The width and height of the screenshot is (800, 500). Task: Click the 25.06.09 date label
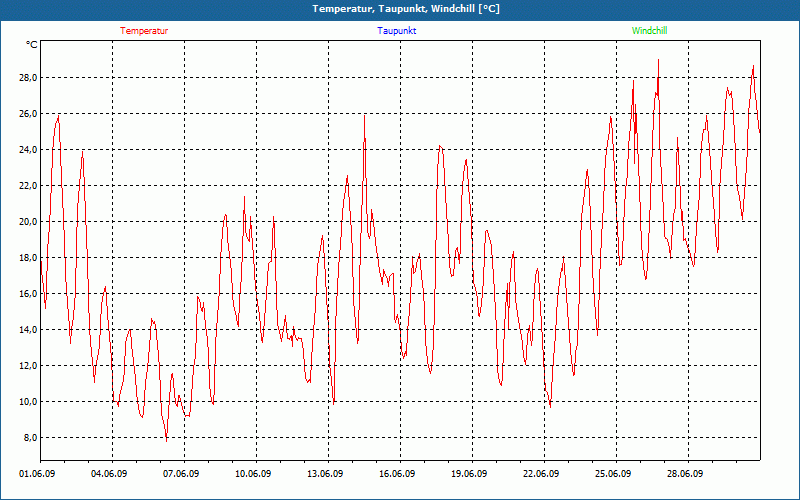click(x=613, y=474)
